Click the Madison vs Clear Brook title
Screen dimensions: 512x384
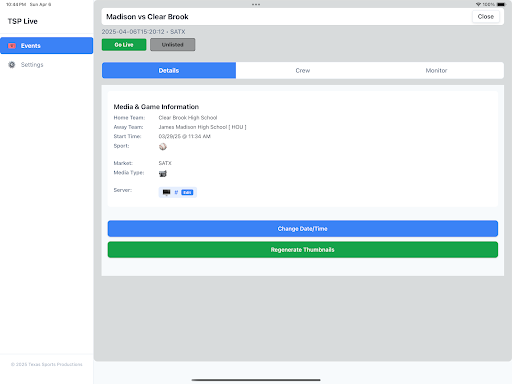pyautogui.click(x=147, y=17)
